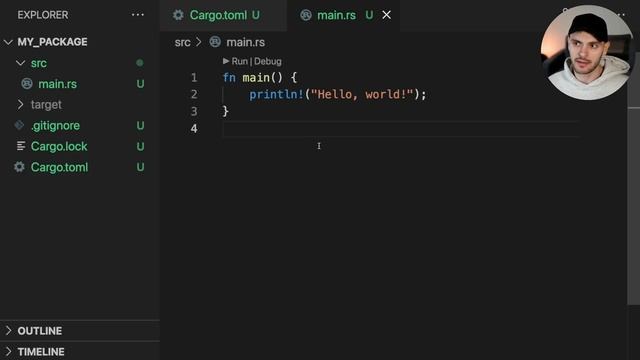Screen dimensions: 640x360
Task: Select the src folder label
Action: (x=39, y=63)
